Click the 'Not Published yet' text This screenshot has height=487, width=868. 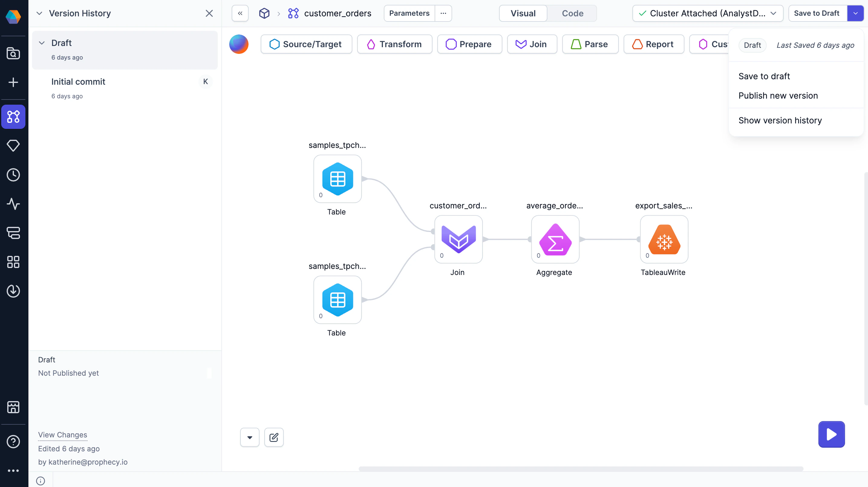click(68, 373)
